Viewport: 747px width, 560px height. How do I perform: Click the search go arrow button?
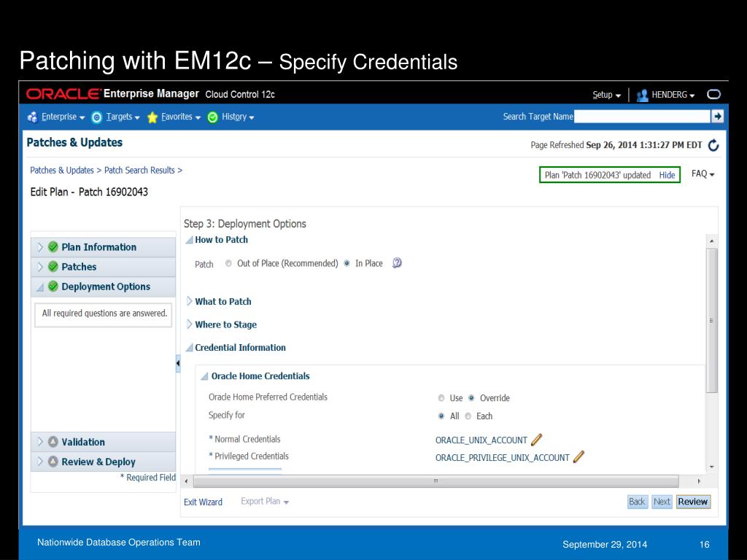pos(717,116)
